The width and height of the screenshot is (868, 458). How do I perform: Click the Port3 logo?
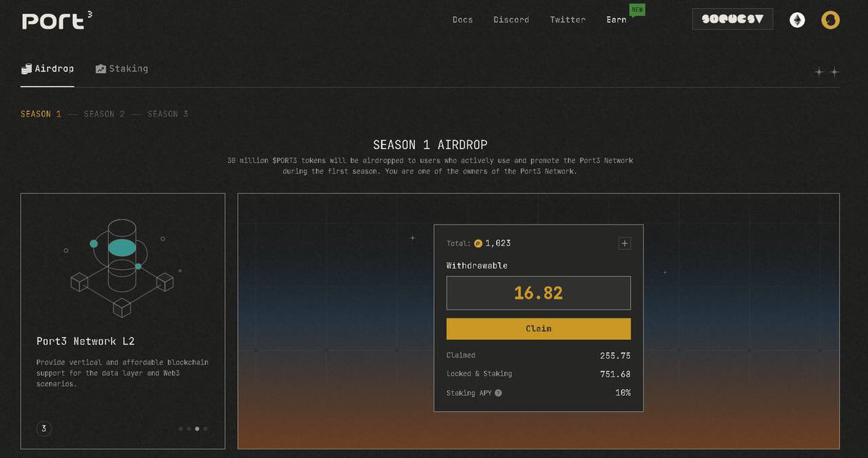[x=57, y=20]
